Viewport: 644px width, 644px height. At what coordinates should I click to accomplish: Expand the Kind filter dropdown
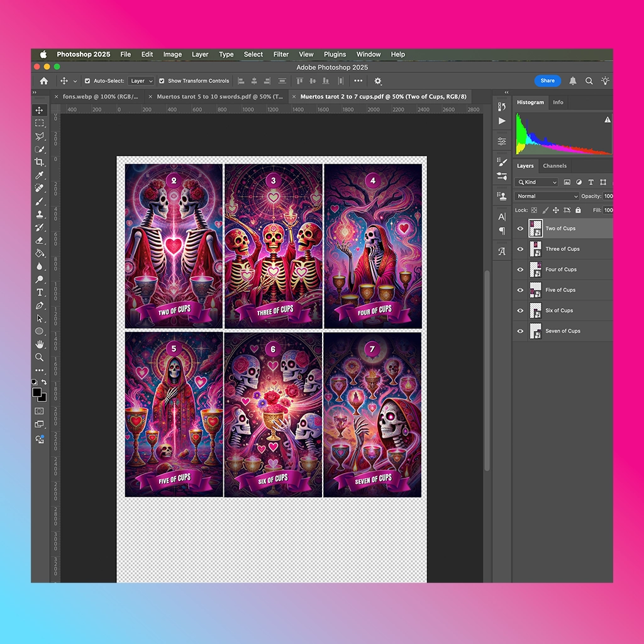coord(536,182)
